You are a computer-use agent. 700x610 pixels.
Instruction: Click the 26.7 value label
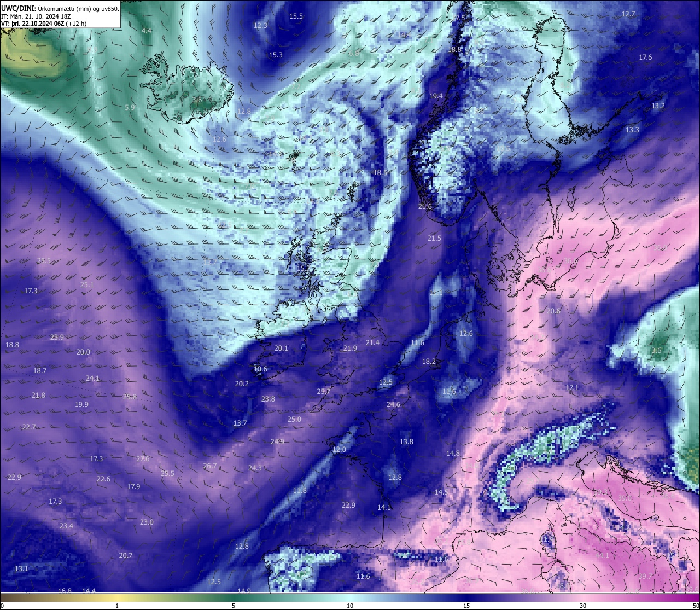click(x=210, y=466)
